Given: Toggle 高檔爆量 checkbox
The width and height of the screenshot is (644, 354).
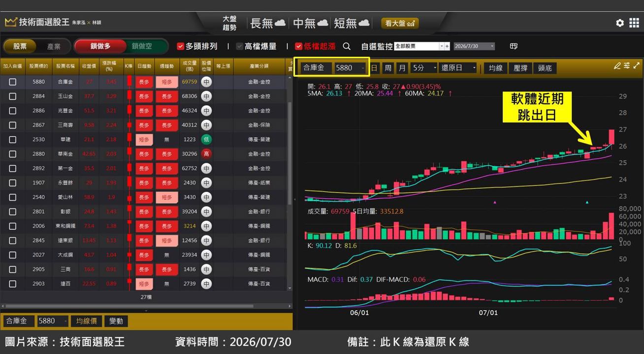Looking at the screenshot, I should pyautogui.click(x=240, y=46).
